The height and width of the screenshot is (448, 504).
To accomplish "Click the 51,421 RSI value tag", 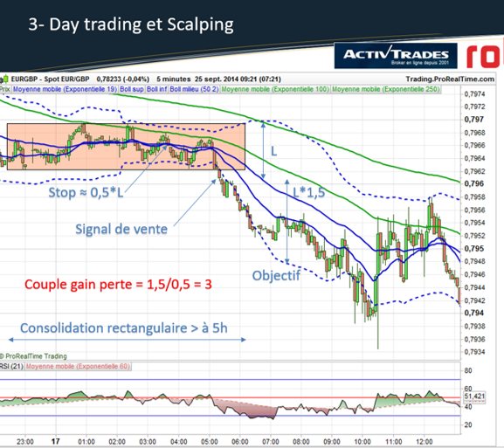I will click(474, 396).
